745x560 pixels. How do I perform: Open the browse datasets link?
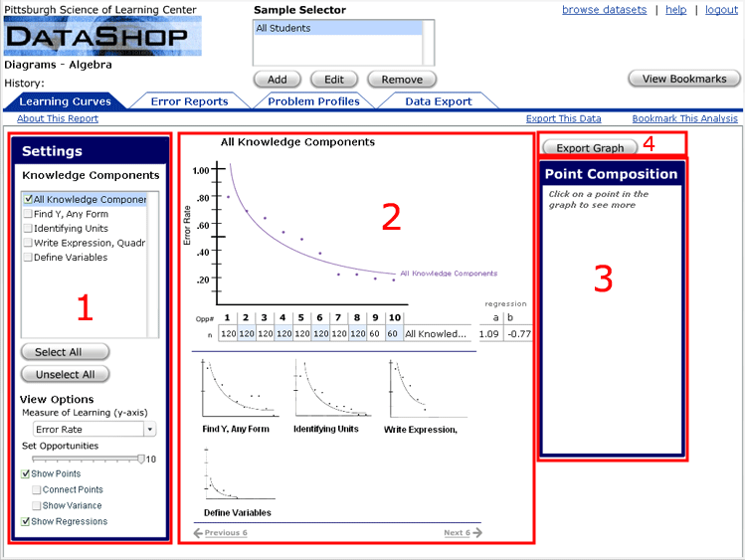pos(604,10)
